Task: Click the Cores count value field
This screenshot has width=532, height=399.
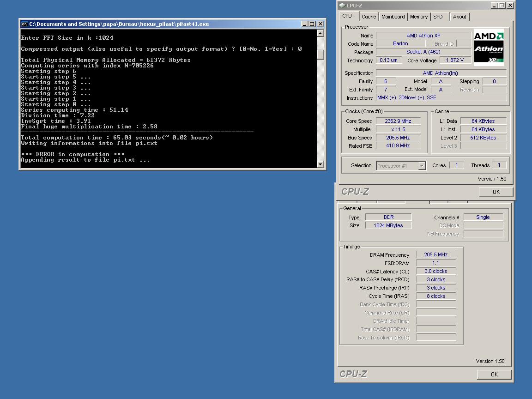Action: pyautogui.click(x=457, y=165)
